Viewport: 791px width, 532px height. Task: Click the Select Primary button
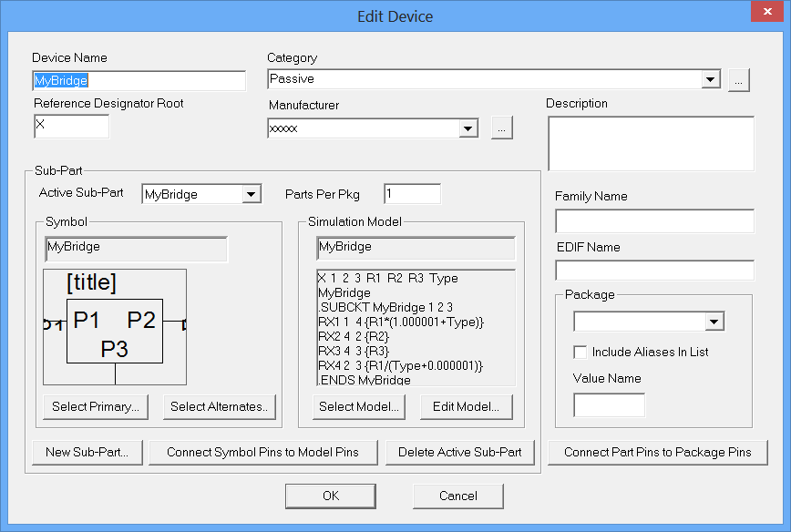(95, 407)
